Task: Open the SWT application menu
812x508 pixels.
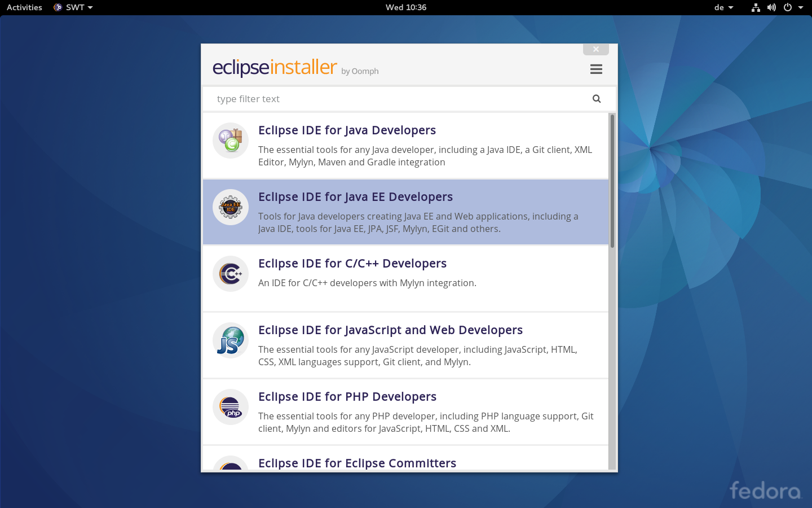Action: point(72,7)
